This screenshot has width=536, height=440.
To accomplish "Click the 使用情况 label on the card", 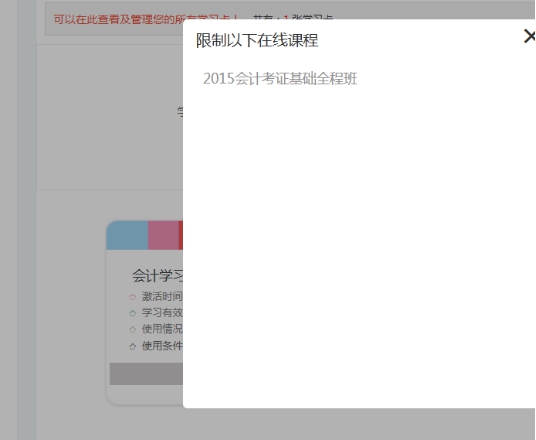I will point(162,329).
